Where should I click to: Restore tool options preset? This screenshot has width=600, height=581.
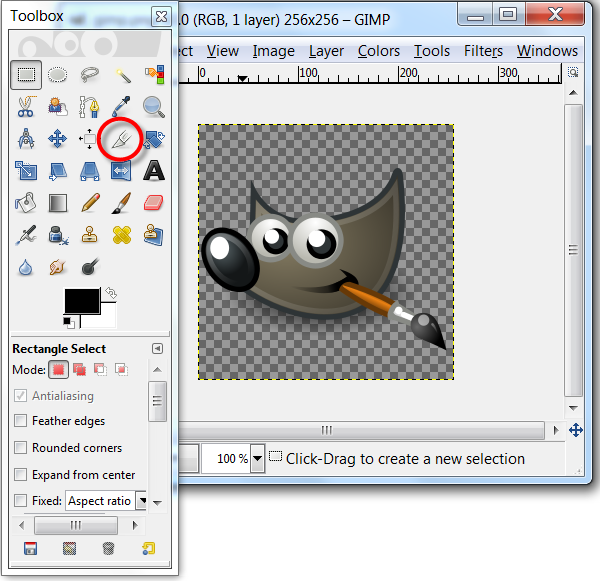[69, 548]
